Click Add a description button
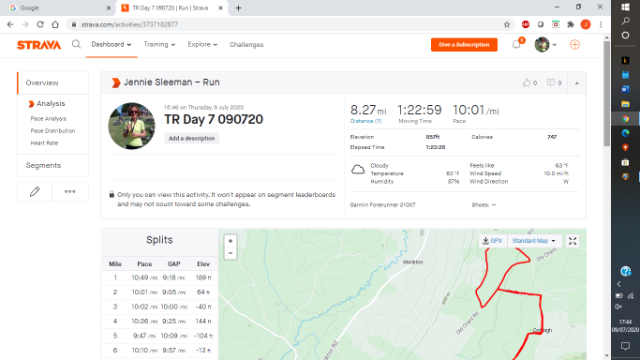This screenshot has width=640, height=360. coord(192,138)
